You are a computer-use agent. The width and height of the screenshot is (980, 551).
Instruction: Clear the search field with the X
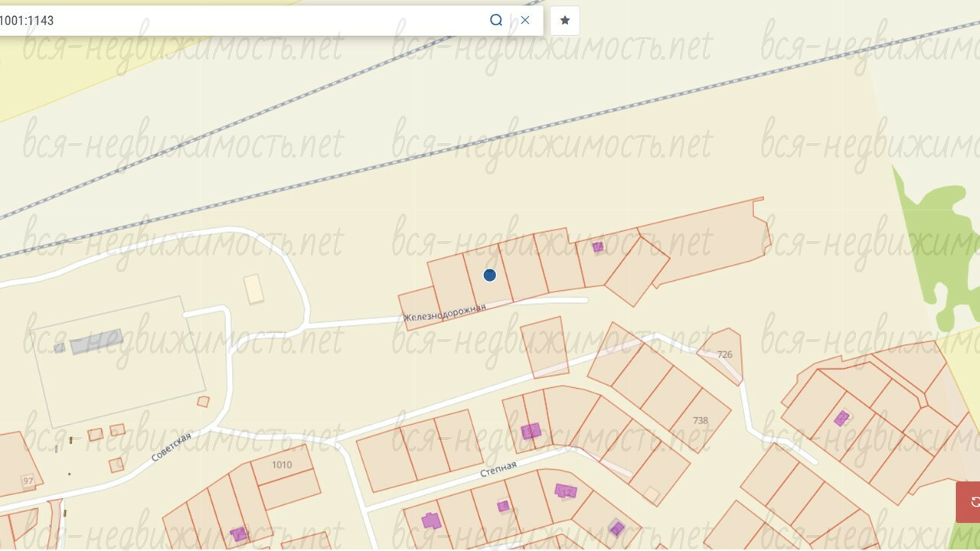525,21
